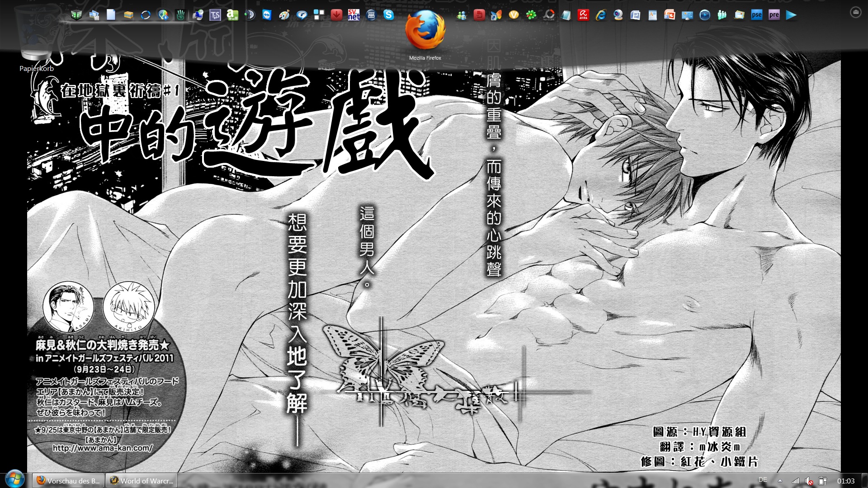
Task: Show hidden tray icons arrow
Action: click(780, 481)
